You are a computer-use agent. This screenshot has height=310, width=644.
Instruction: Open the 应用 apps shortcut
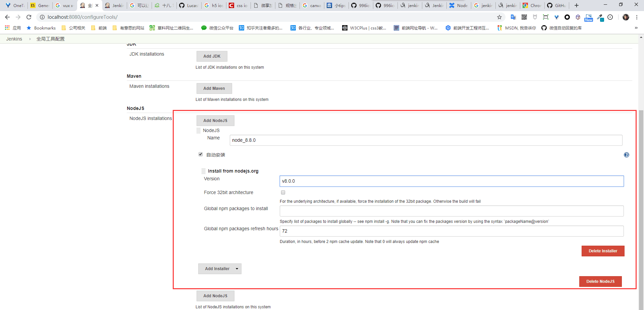[x=13, y=28]
